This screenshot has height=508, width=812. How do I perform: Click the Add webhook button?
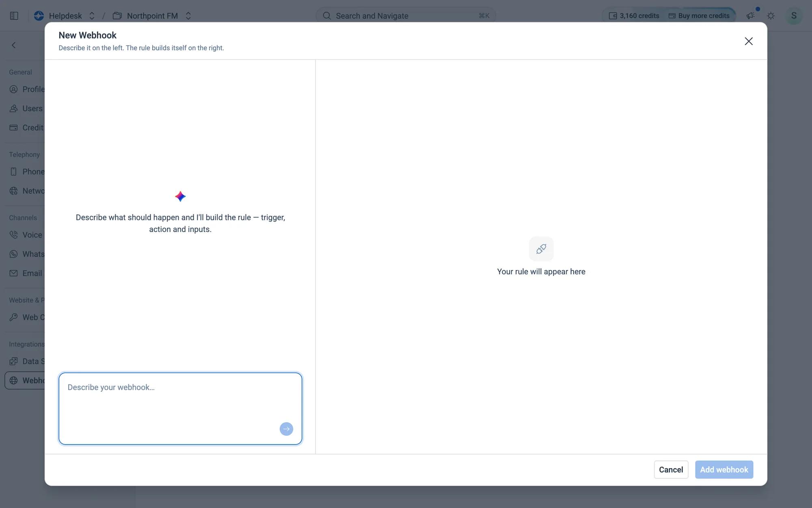click(724, 469)
